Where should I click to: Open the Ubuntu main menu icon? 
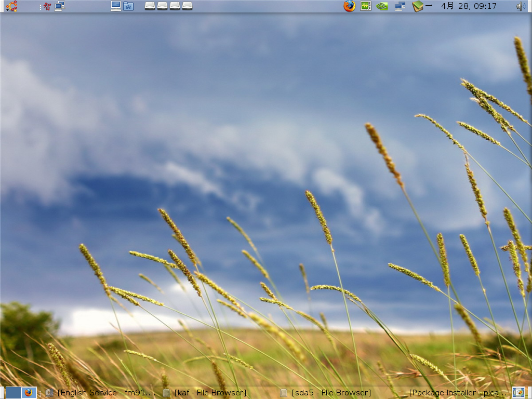[x=11, y=6]
